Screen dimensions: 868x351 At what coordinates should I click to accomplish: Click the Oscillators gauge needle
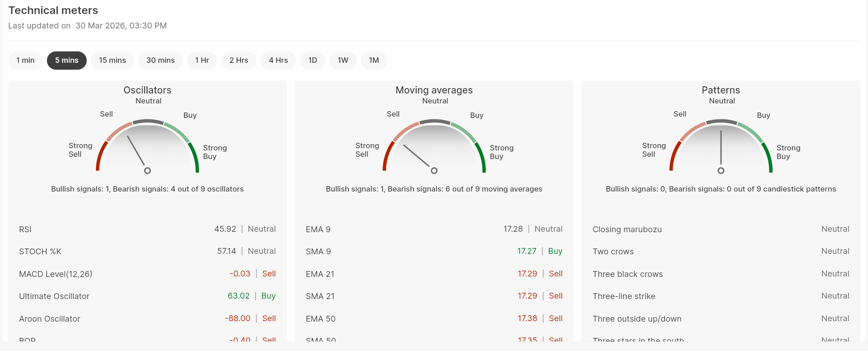point(137,151)
